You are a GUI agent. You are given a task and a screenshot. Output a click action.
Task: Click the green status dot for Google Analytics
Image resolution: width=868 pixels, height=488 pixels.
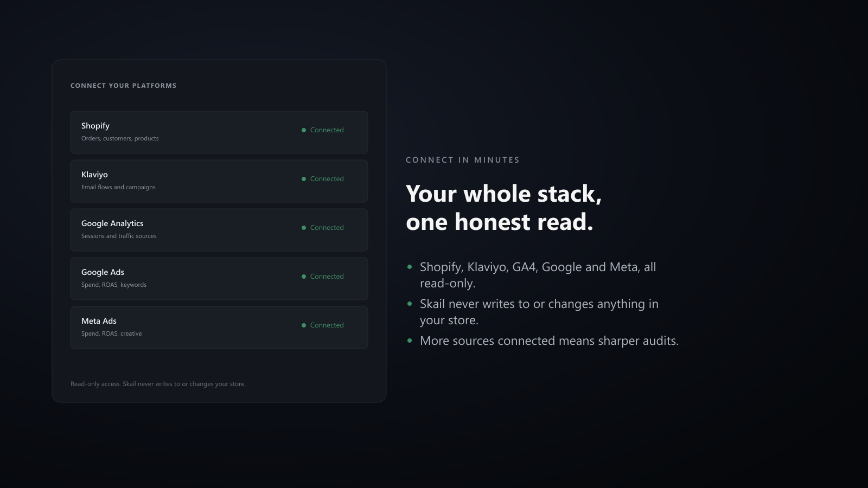[x=304, y=228]
